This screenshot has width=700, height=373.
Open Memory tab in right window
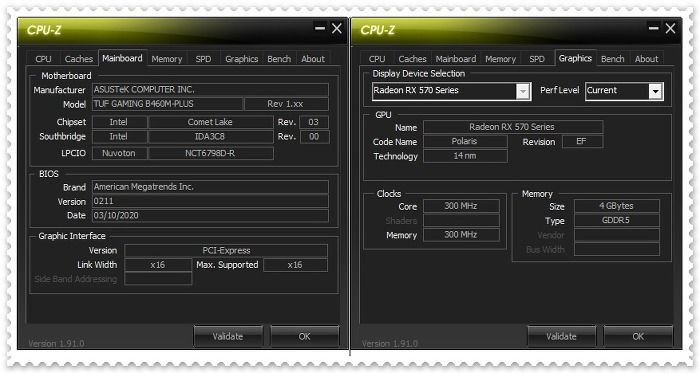[x=500, y=59]
